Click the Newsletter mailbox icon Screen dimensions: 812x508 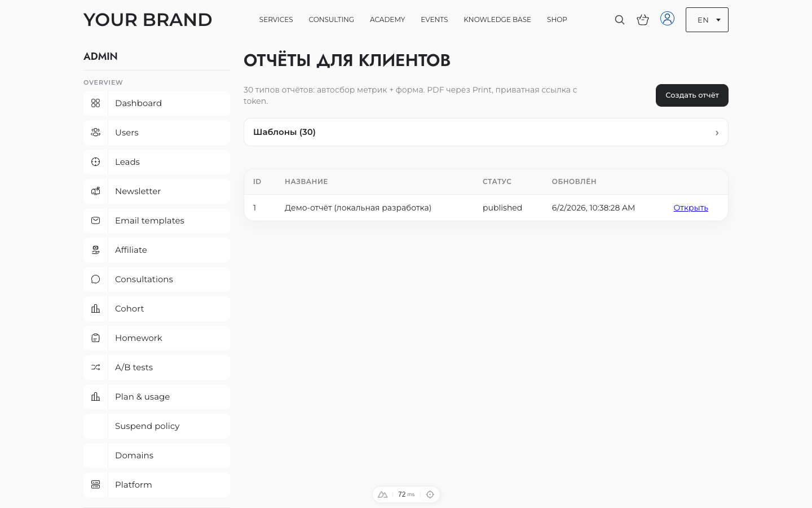coord(96,191)
